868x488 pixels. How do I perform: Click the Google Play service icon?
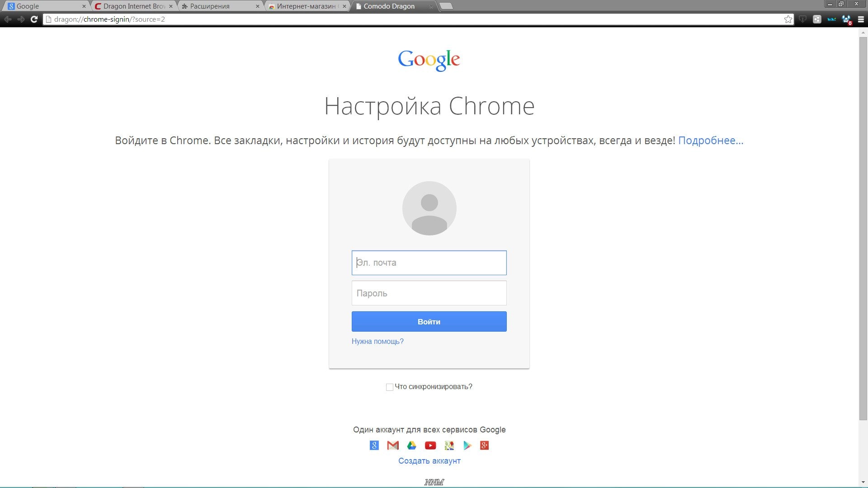(467, 446)
